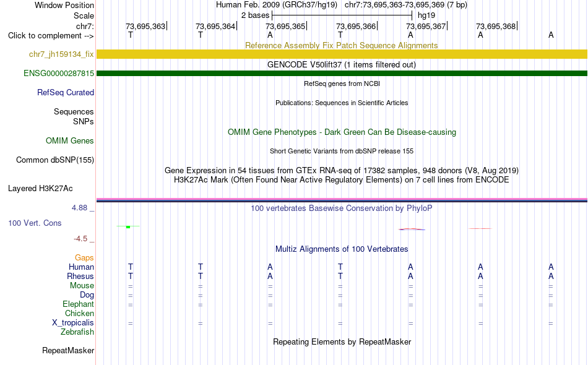Click Repeating Elements by RepeatMasker title
The image size is (588, 365).
342,341
